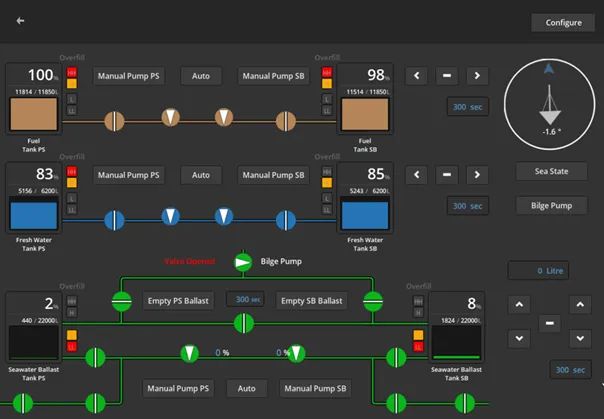
Task: Toggle the fuel line valve nearest Fuel Tank SB
Action: [286, 121]
